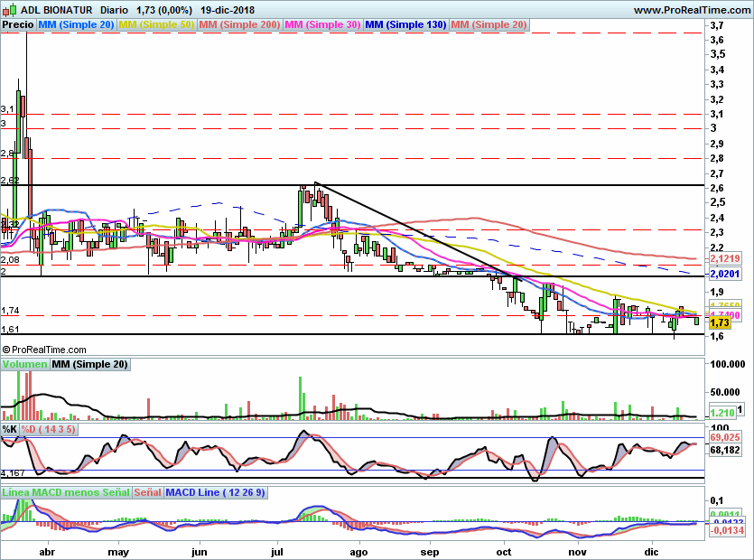Image resolution: width=754 pixels, height=560 pixels.
Task: Click the 3,5 price axis label
Action: pyautogui.click(x=718, y=54)
